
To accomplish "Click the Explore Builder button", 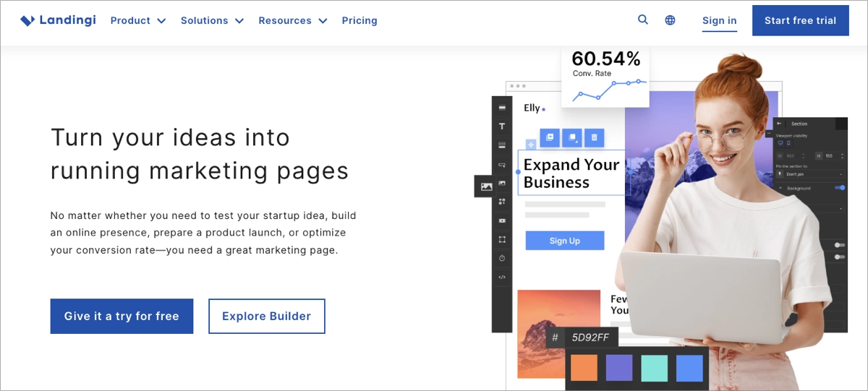I will point(267,316).
